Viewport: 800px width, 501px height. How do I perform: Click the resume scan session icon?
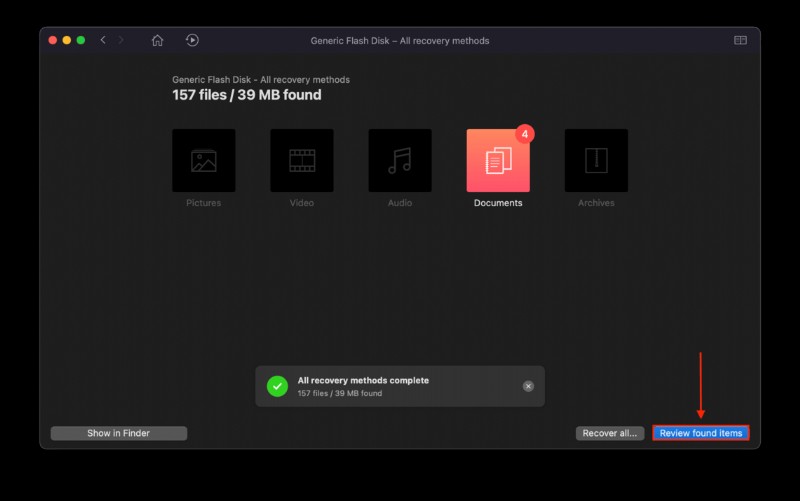point(192,40)
